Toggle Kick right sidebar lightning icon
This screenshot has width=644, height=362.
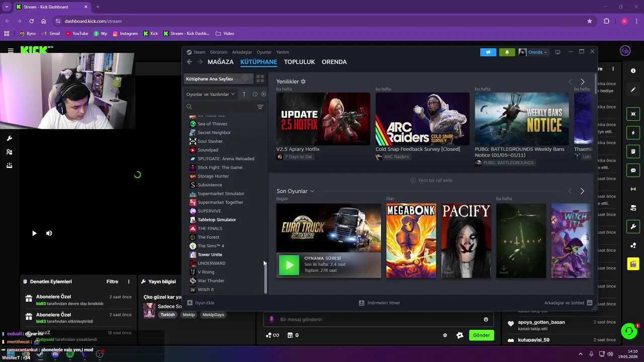[x=633, y=133]
